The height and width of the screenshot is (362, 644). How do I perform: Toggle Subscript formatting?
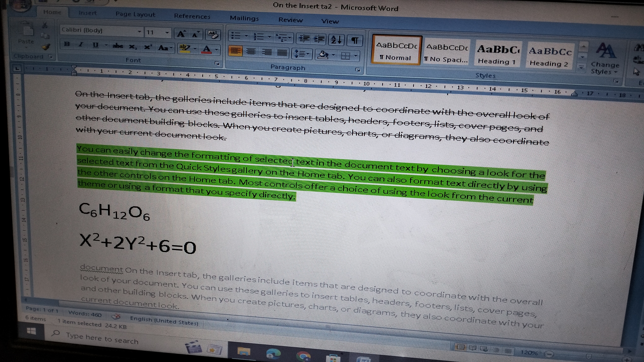coord(132,47)
